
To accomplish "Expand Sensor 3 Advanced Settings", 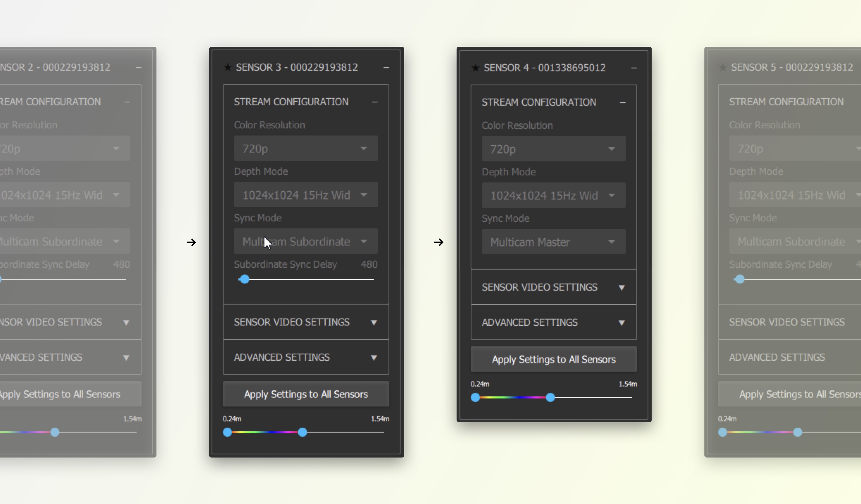I will pos(374,358).
